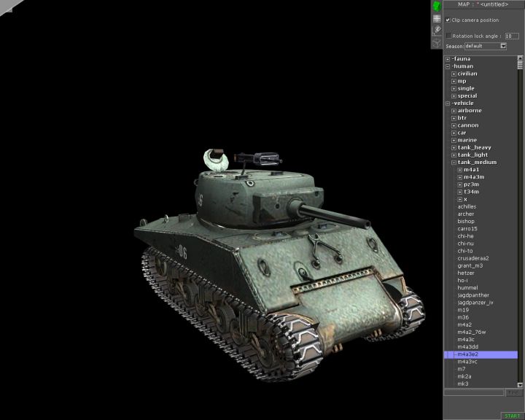Uncheck Clip camera position

pos(448,20)
